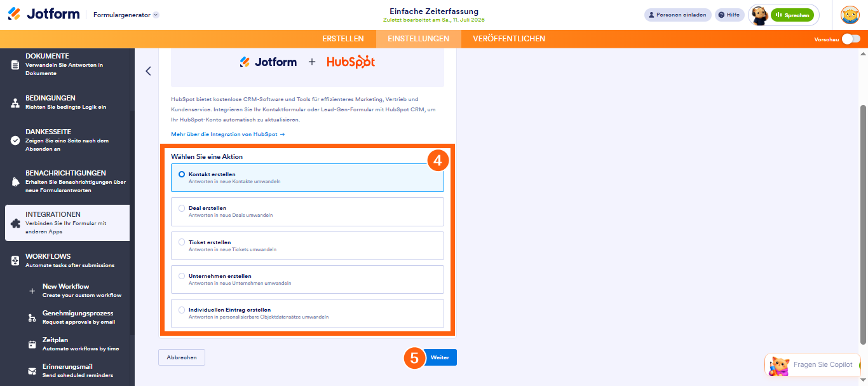Toggle the Vorschau preview switch

tap(851, 39)
